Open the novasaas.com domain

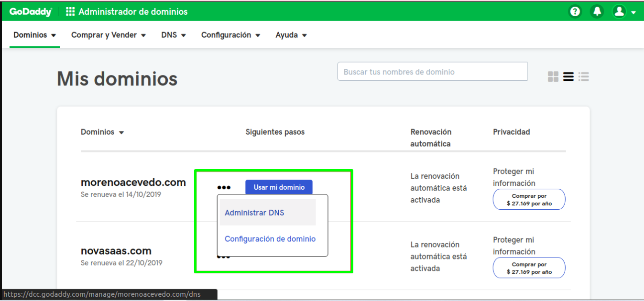(116, 251)
